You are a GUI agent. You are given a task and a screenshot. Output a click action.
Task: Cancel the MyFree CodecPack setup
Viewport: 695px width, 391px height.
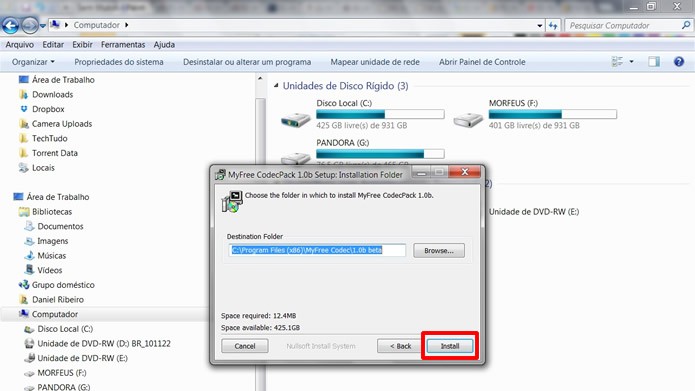coord(245,346)
